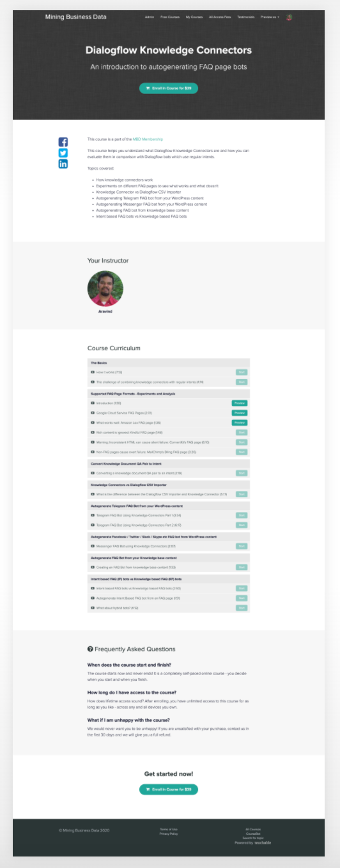
Task: Open the Terms of Use footer link
Action: (169, 829)
